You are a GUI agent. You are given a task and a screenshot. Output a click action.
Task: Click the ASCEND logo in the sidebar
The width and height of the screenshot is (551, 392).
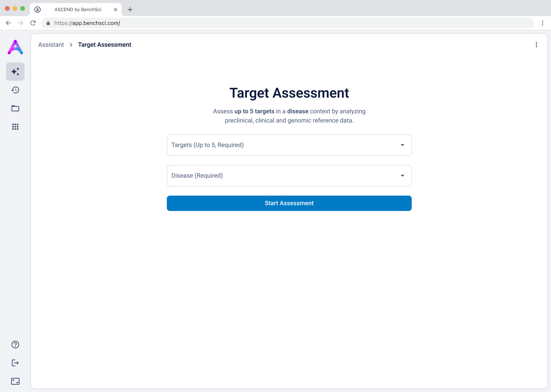point(15,47)
